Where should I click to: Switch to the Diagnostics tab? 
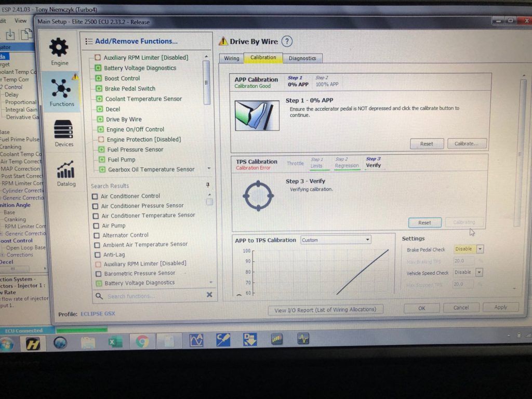pyautogui.click(x=302, y=58)
